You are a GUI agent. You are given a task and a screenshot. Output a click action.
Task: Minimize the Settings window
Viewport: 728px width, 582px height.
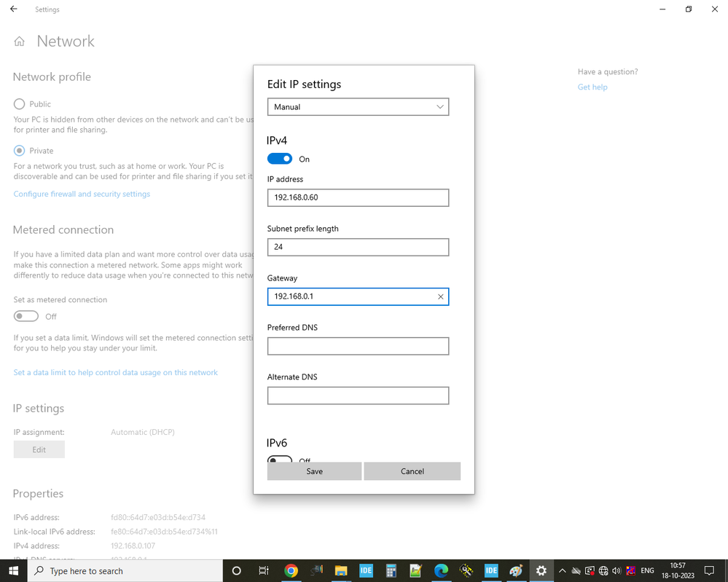662,9
